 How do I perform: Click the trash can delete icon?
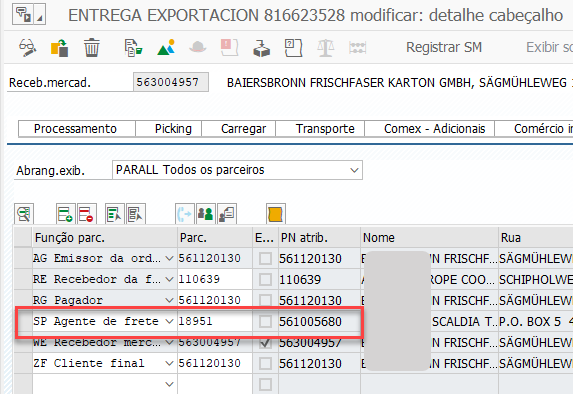[91, 48]
